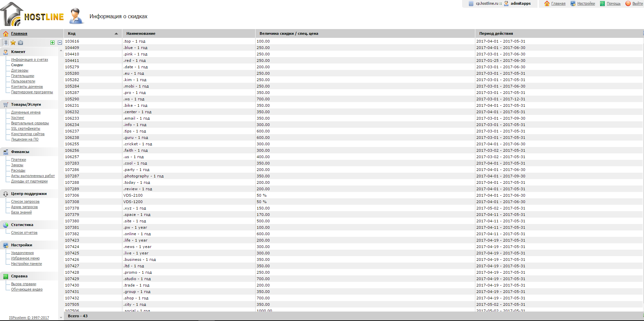Viewport: 644px width, 321px height.
Task: Open База знаний menu item
Action: coord(21,212)
